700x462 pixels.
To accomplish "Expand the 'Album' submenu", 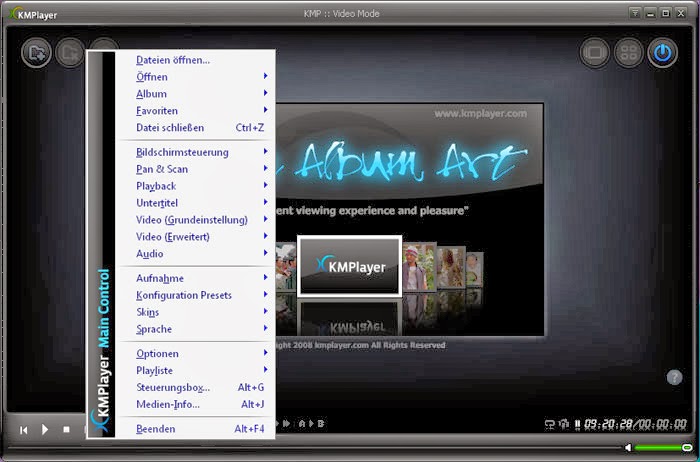I will [196, 94].
